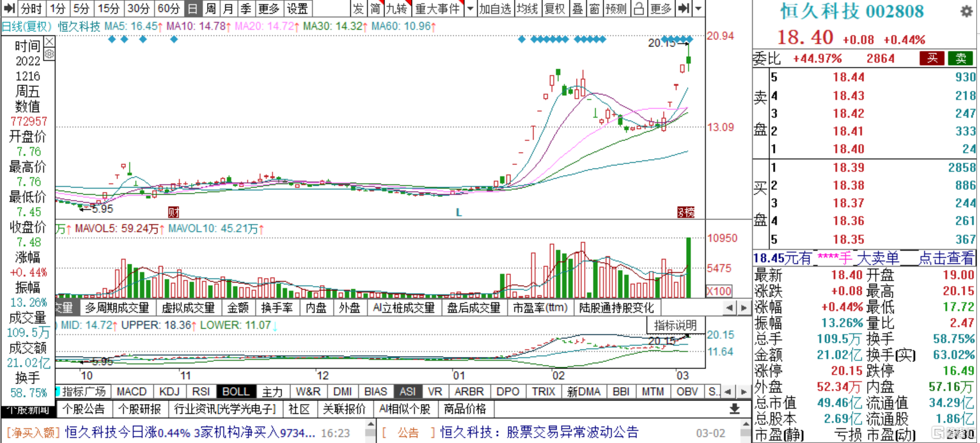The height and width of the screenshot is (443, 980).
Task: Select the 换手率 tab
Action: (x=277, y=308)
